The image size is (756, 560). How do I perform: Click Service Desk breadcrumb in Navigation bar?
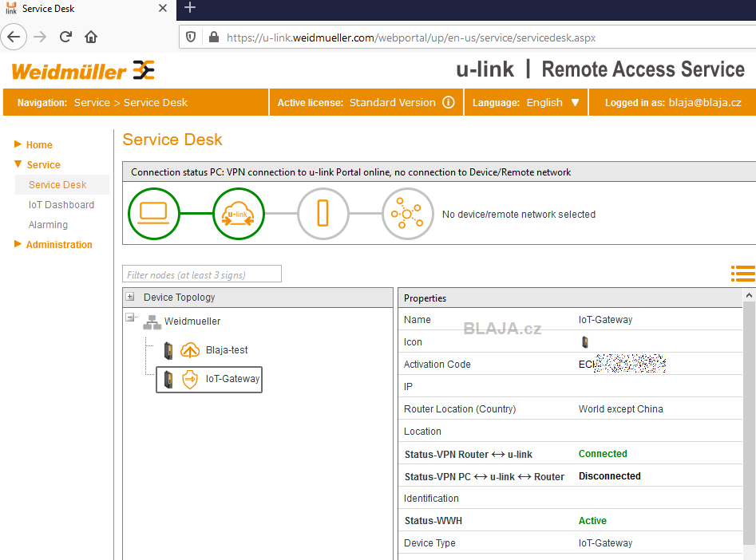point(155,103)
